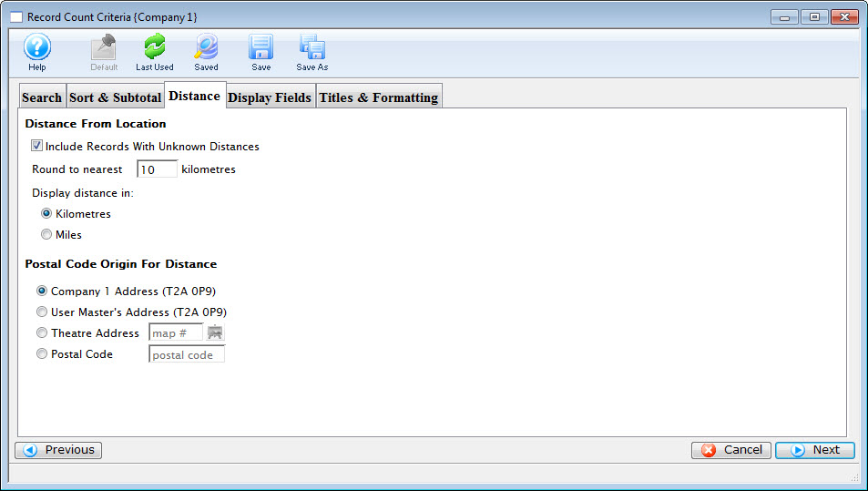Select the Theatre Address radio option
Screen dimensions: 868x491
(x=42, y=333)
